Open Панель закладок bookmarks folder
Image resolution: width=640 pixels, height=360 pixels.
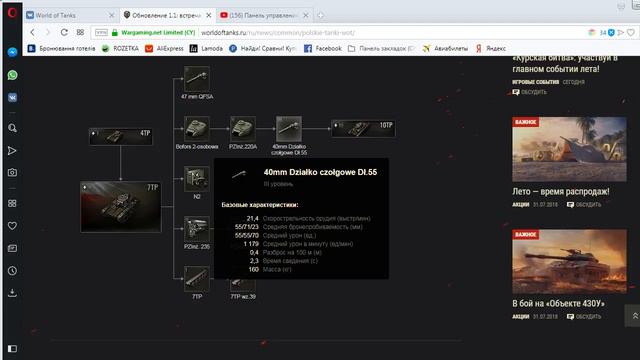pyautogui.click(x=381, y=49)
